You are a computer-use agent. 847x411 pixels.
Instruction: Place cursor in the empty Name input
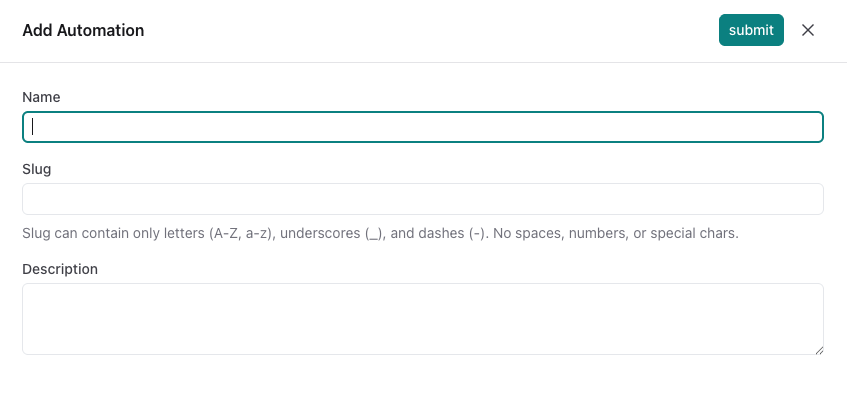pos(422,127)
